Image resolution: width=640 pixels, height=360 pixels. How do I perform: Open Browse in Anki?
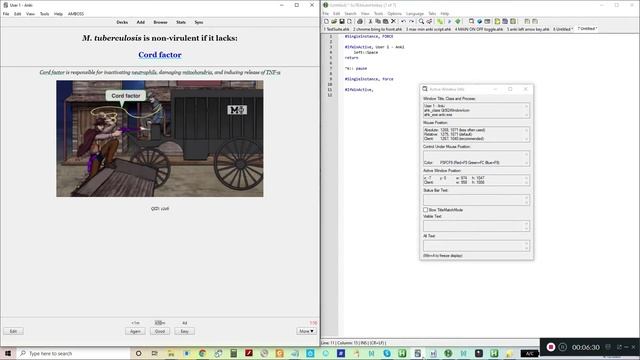tap(160, 22)
